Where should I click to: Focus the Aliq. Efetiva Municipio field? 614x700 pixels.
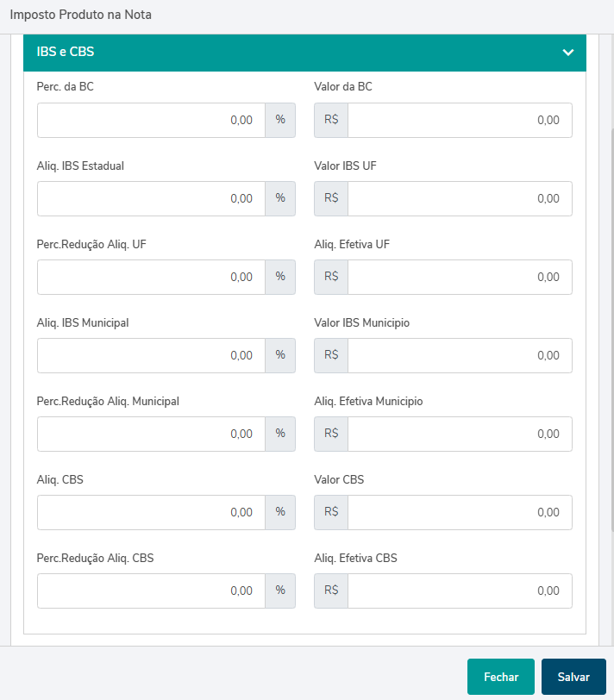tap(460, 434)
